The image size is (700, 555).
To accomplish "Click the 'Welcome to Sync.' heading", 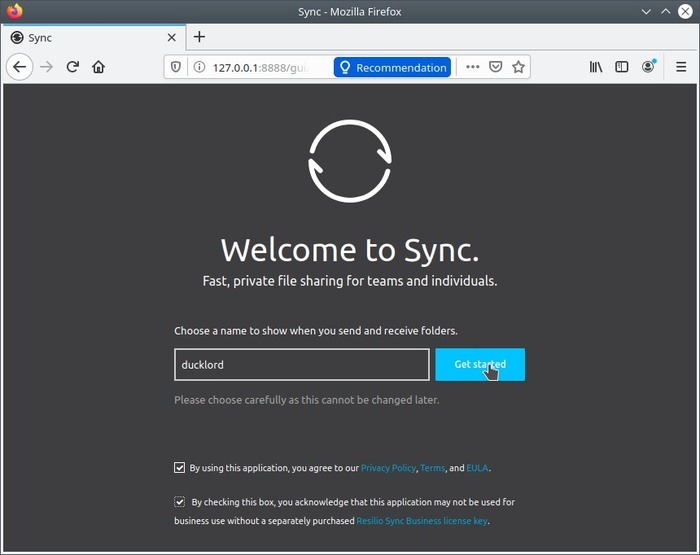I will pos(350,250).
